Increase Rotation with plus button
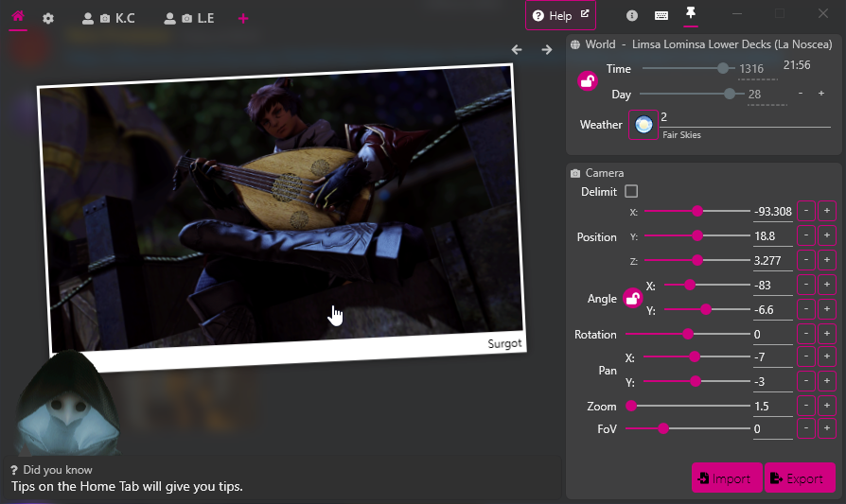The image size is (846, 504). click(826, 334)
